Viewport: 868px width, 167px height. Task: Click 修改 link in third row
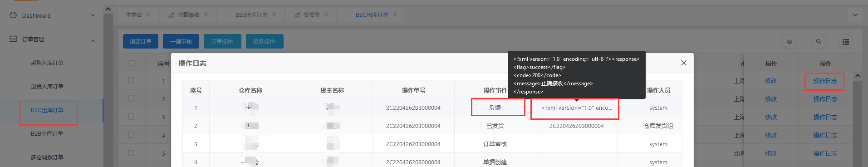pyautogui.click(x=771, y=117)
